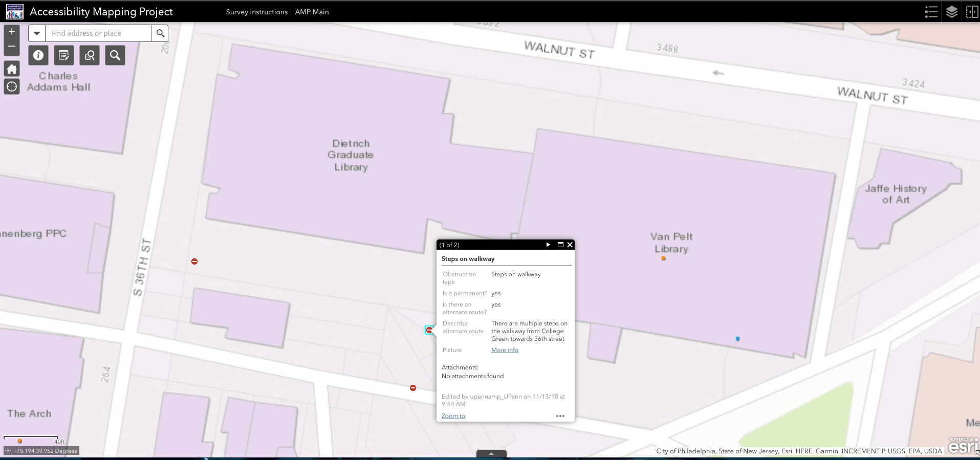Viewport: 980px width, 460px height.
Task: Click the Accessibility Mapping Project logo
Action: click(14, 12)
